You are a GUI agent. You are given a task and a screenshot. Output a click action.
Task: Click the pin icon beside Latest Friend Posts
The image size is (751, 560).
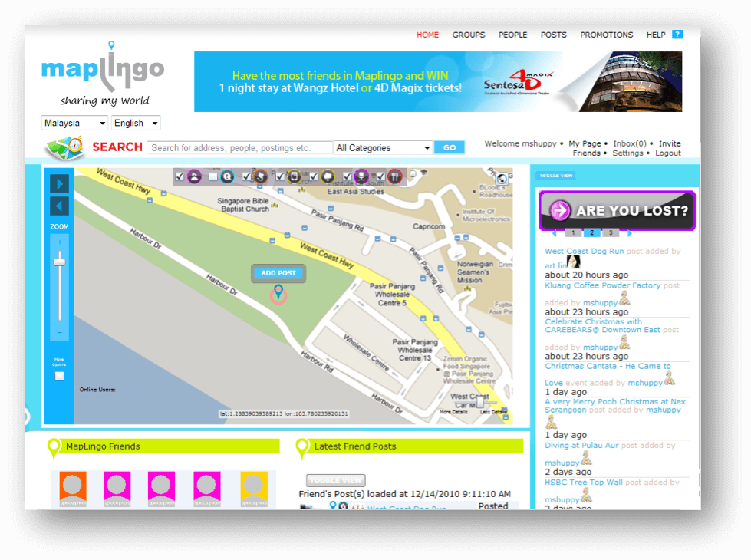(x=301, y=448)
